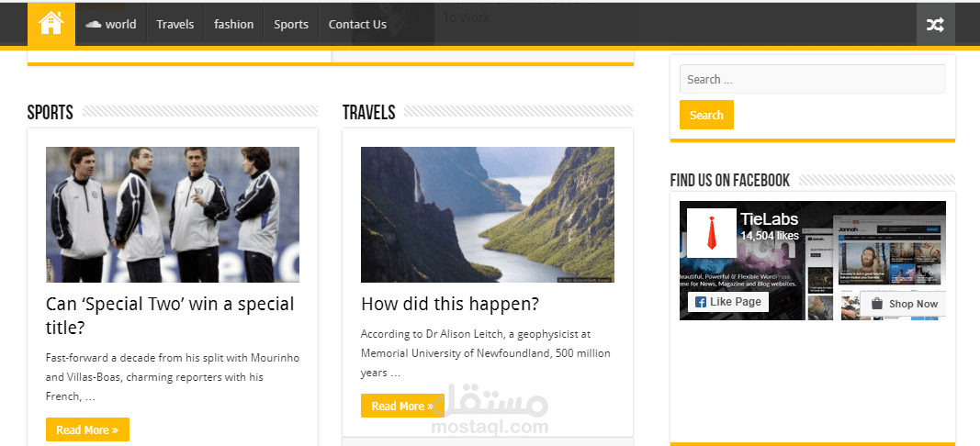Open the Travels menu item

pos(175,25)
